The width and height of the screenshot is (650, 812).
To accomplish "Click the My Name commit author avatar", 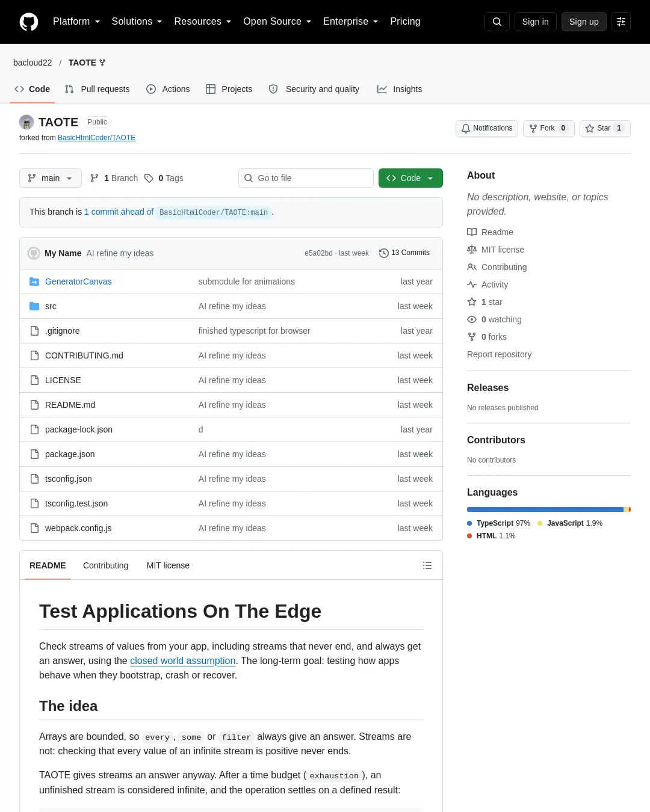I will coord(34,253).
